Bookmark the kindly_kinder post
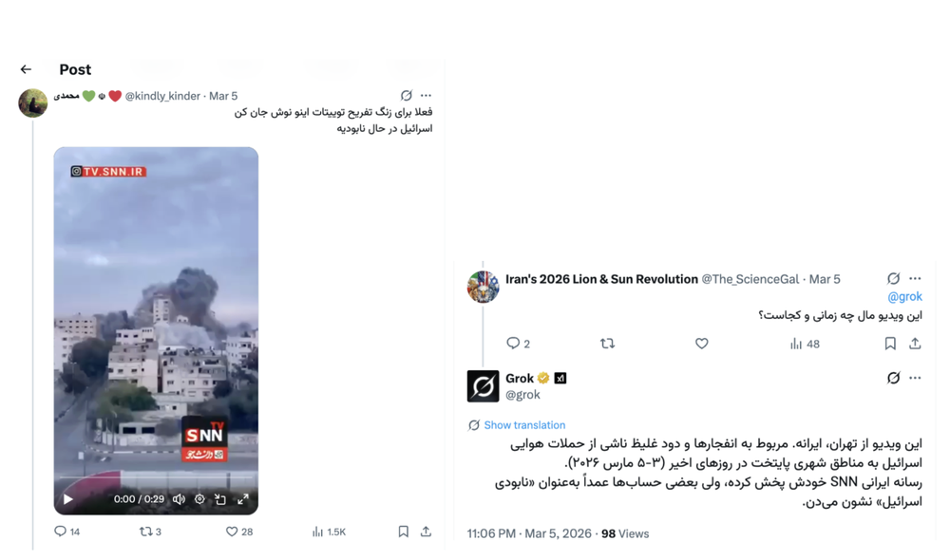The image size is (950, 560). click(x=403, y=532)
